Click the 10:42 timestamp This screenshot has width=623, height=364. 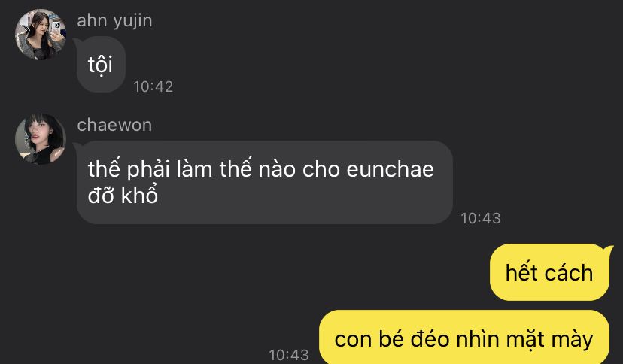pyautogui.click(x=153, y=86)
